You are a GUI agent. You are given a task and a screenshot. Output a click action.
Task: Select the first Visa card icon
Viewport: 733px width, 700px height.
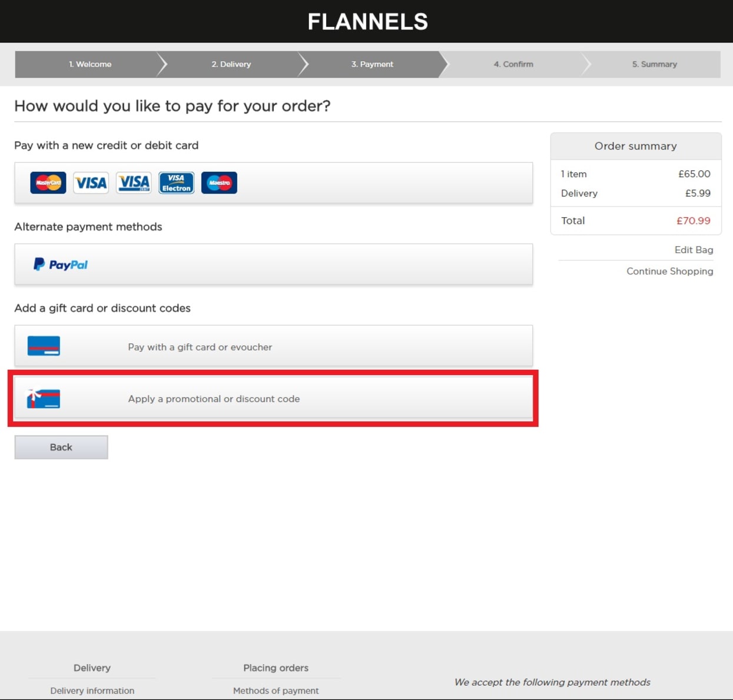tap(91, 183)
